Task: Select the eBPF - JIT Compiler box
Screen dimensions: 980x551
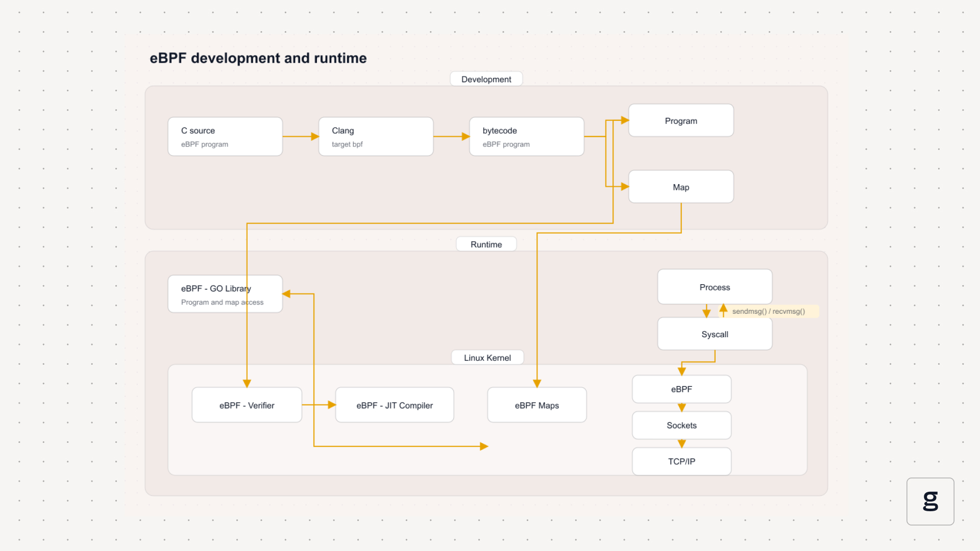Action: (x=395, y=405)
